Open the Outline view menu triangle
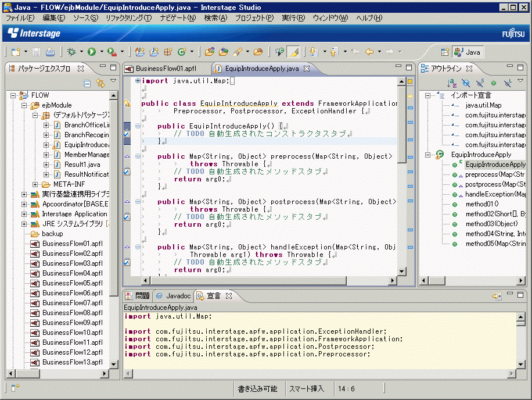This screenshot has width=532, height=400. pyautogui.click(x=520, y=81)
